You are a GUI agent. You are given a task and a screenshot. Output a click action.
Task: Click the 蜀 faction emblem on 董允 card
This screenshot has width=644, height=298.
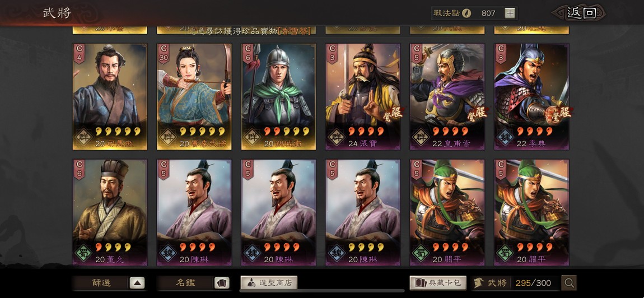pyautogui.click(x=84, y=250)
